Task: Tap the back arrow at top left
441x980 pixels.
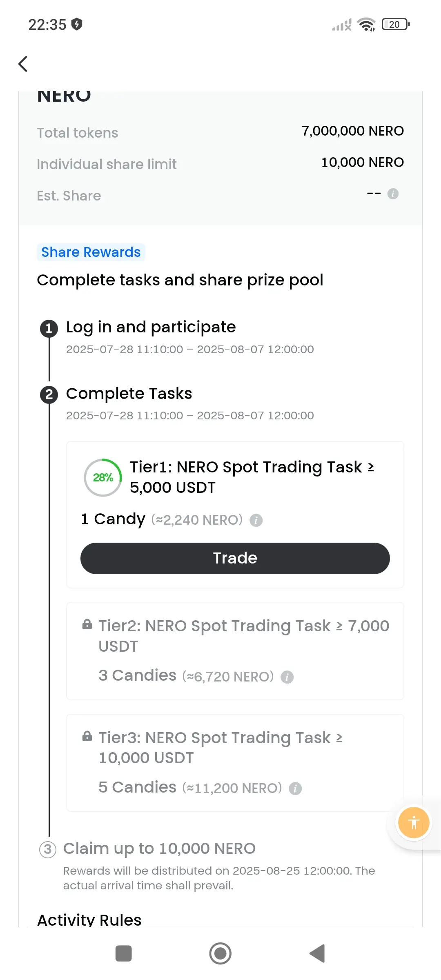Action: [x=23, y=64]
